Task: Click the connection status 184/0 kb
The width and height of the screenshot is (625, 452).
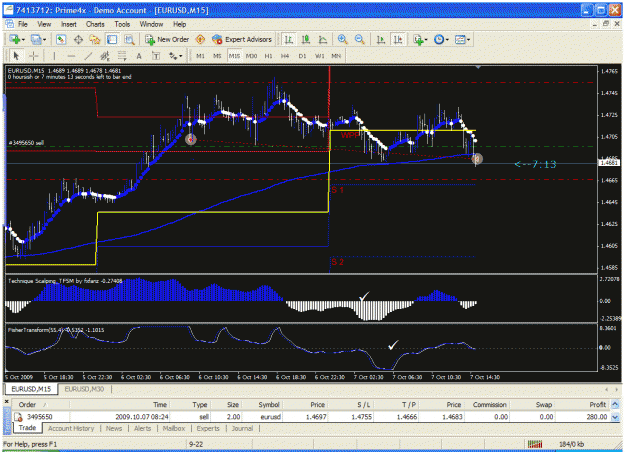Action: click(571, 444)
